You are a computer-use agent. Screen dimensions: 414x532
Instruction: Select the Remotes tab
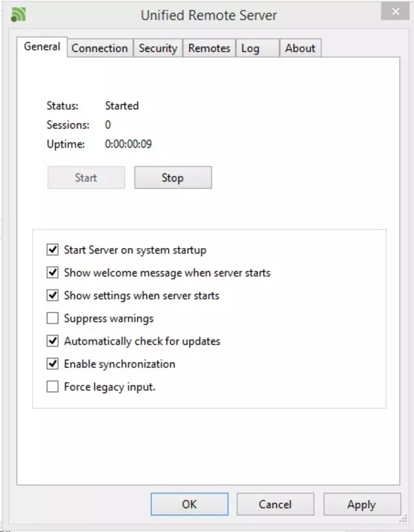tap(209, 48)
